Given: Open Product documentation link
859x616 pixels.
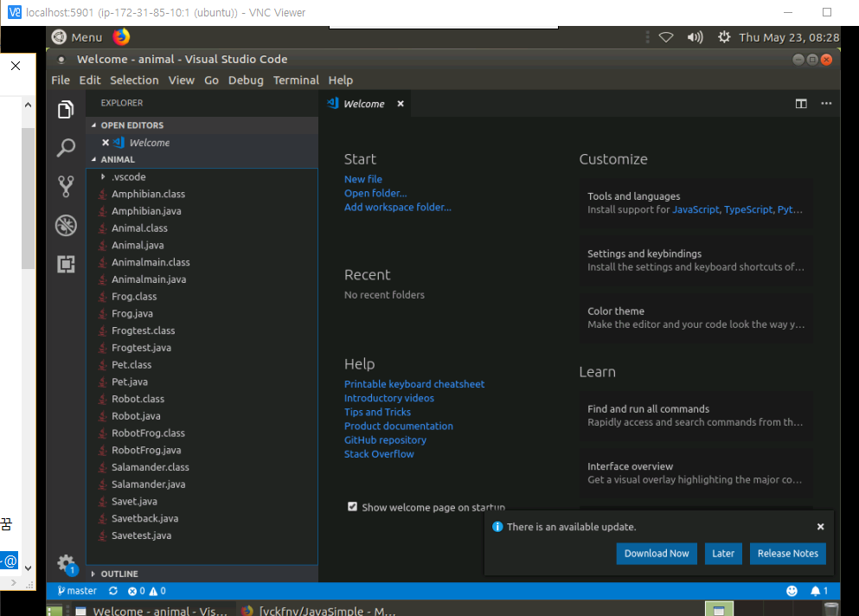Looking at the screenshot, I should click(x=398, y=426).
